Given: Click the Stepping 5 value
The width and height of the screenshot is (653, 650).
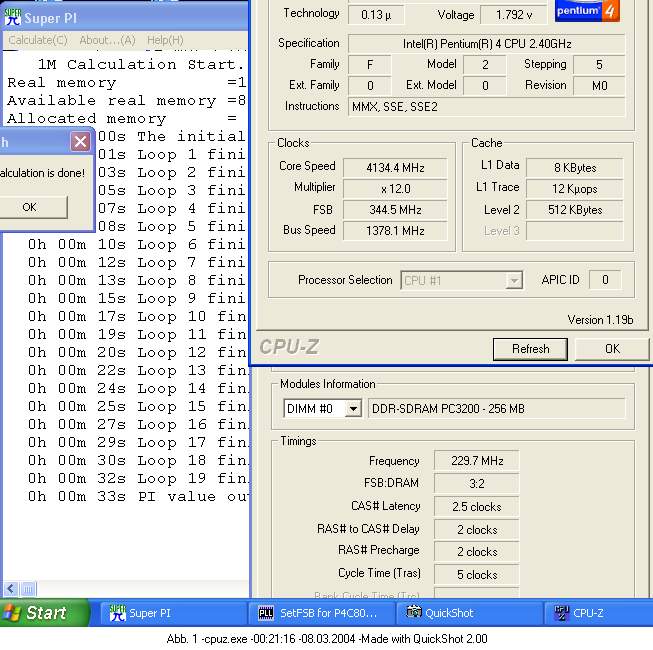Looking at the screenshot, I should [x=599, y=65].
